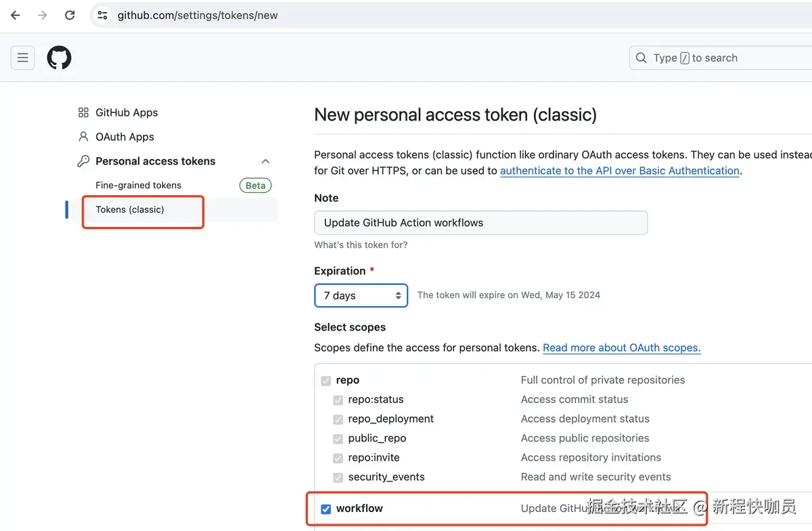Collapse the Personal access tokens section
812x531 pixels.
(265, 161)
